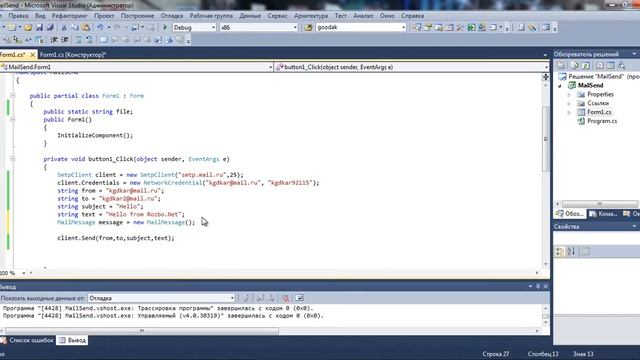Switch to Form1.cs [Конструктор] tab
Image resolution: width=640 pixels, height=360 pixels.
click(73, 55)
